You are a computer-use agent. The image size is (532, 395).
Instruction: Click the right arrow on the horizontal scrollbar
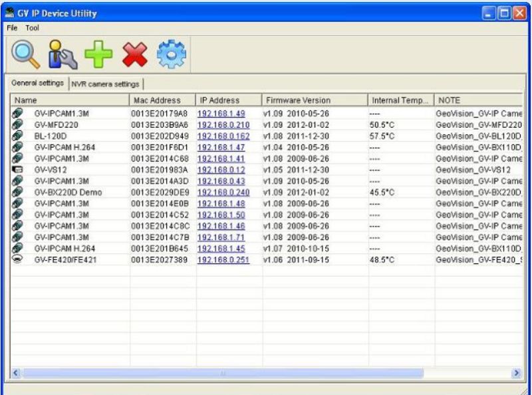click(517, 372)
